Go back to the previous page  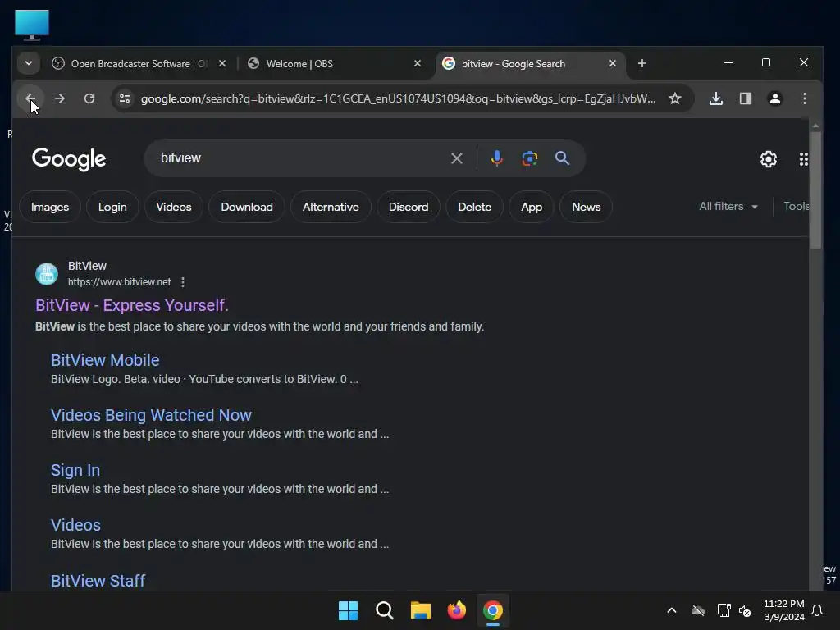[x=30, y=98]
